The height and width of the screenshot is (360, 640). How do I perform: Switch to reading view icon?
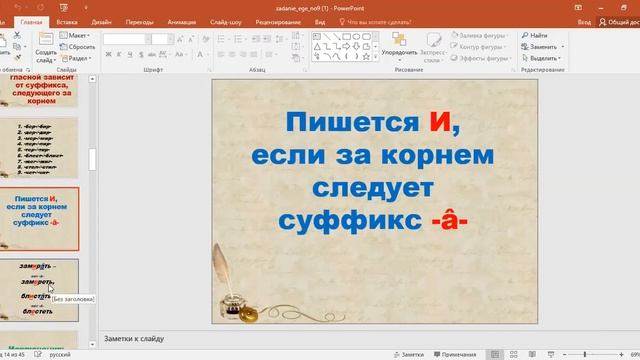[532, 355]
